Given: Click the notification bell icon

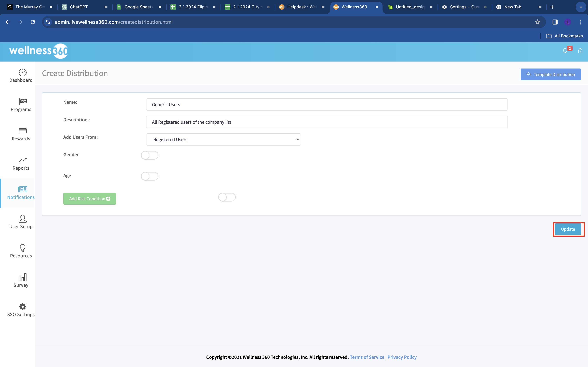Looking at the screenshot, I should (565, 51).
